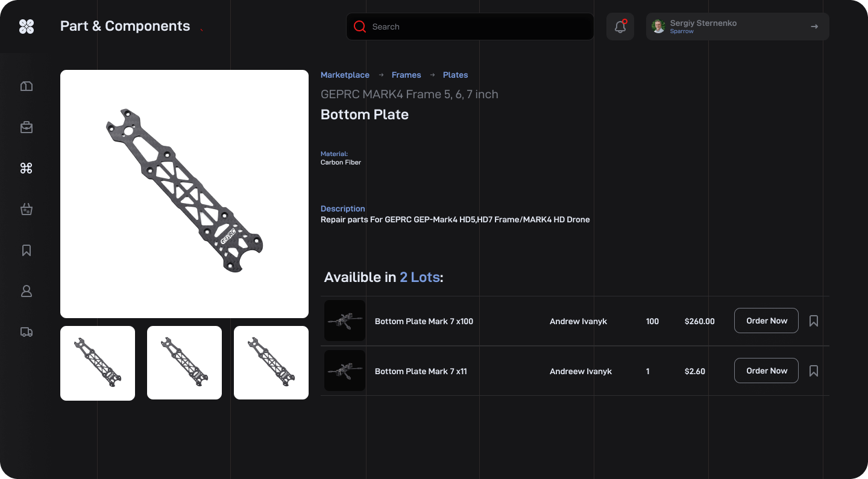Select the first bottom plate thumbnail

98,363
